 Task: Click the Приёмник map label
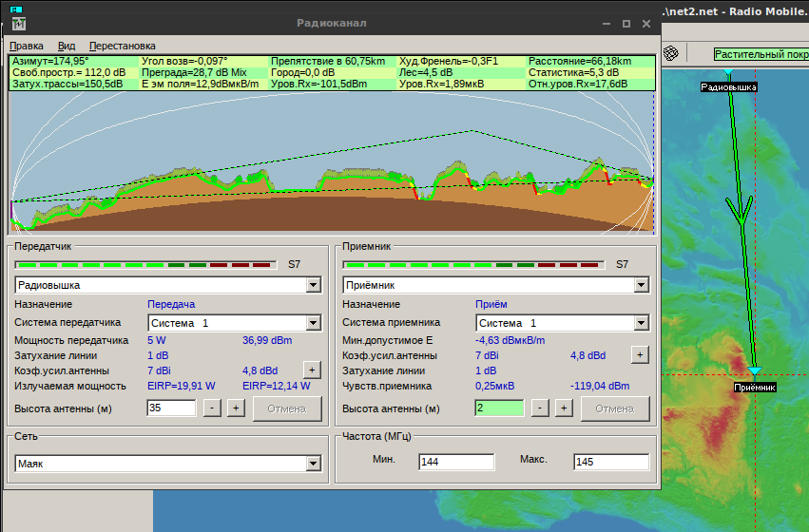[x=755, y=388]
